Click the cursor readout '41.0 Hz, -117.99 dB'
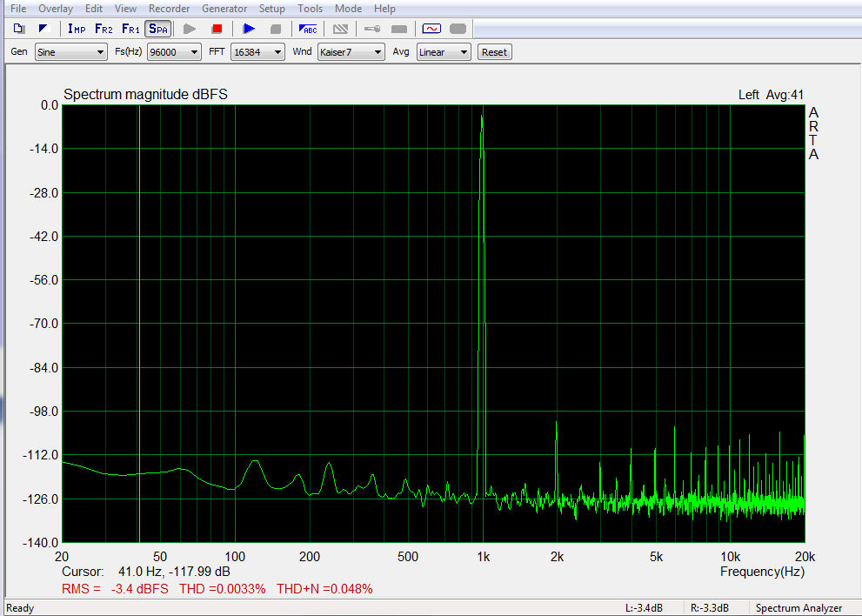Image resolution: width=862 pixels, height=616 pixels. pos(174,572)
